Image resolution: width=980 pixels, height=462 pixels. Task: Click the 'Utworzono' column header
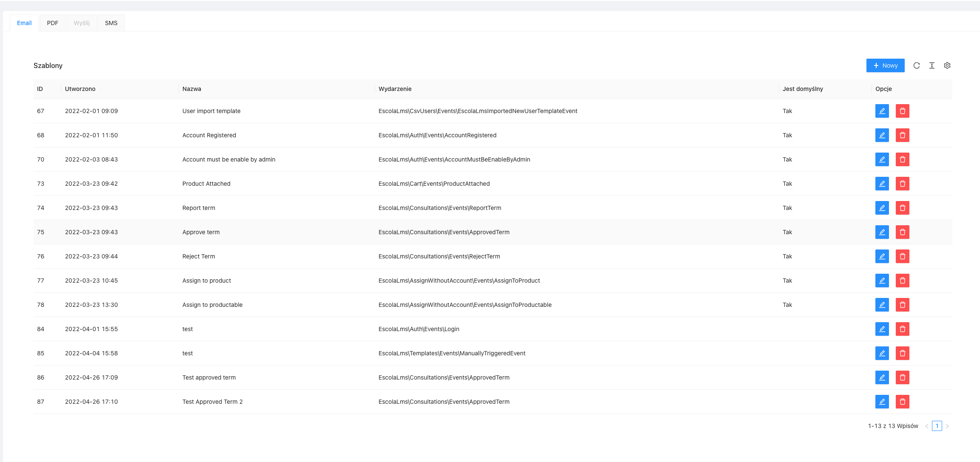click(x=80, y=89)
